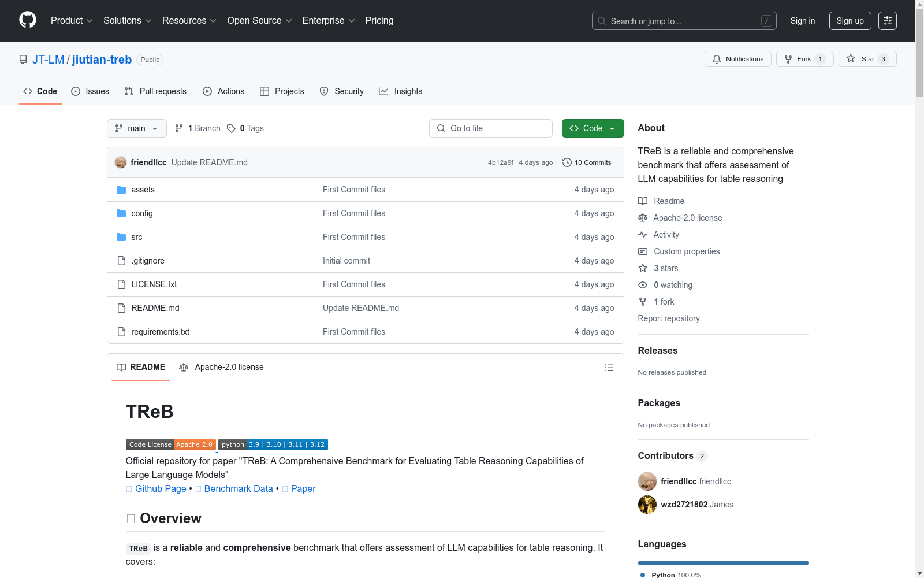Open the Pricing page
The height and width of the screenshot is (578, 924).
(x=379, y=20)
